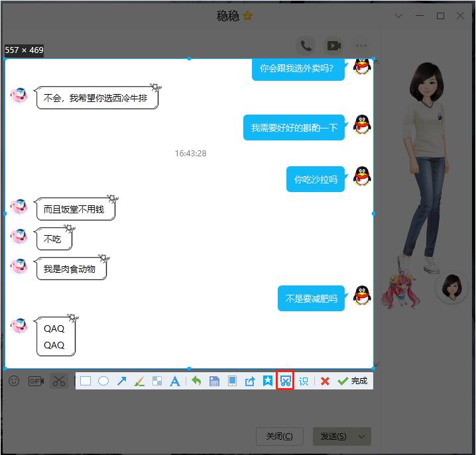Click the message 不吃
The image size is (476, 455).
(x=54, y=238)
